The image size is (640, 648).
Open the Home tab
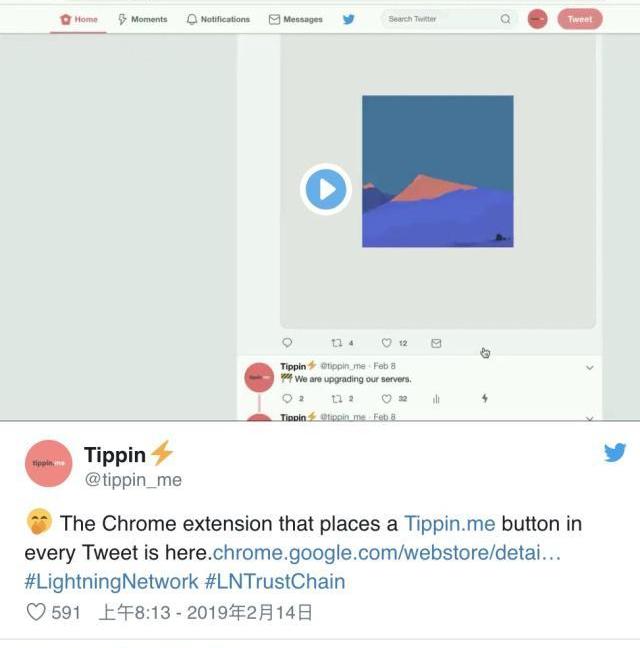coord(79,19)
